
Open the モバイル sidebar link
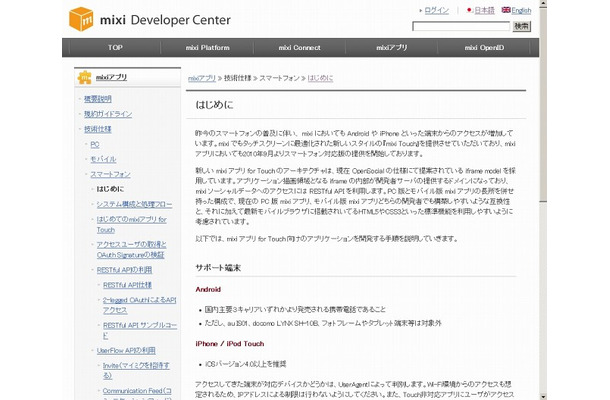pyautogui.click(x=103, y=159)
